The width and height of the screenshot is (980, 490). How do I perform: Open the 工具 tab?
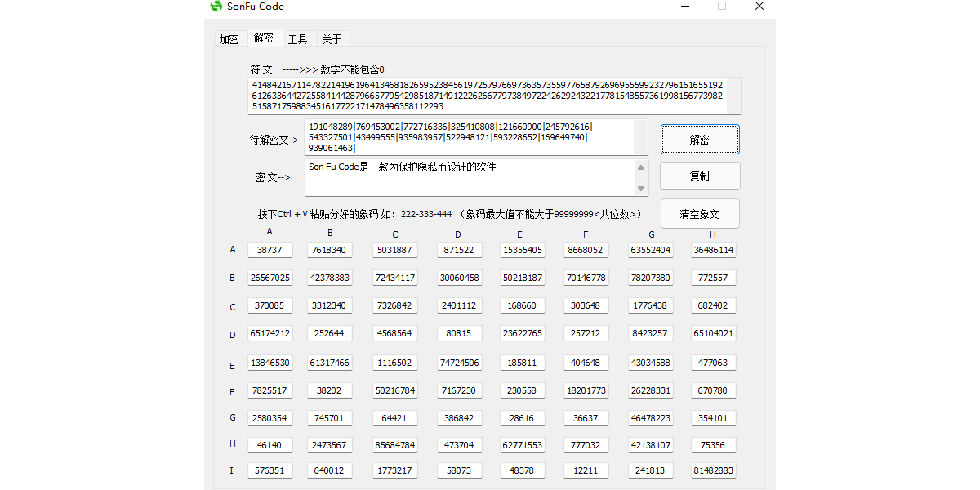tap(298, 38)
